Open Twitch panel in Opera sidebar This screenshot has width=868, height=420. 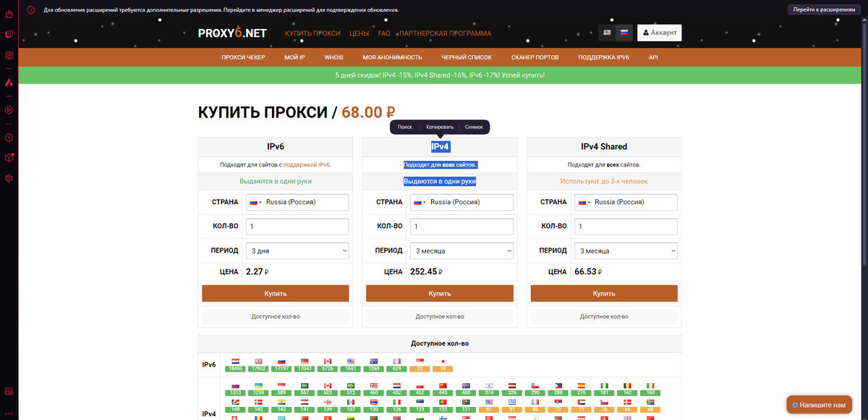pyautogui.click(x=9, y=33)
